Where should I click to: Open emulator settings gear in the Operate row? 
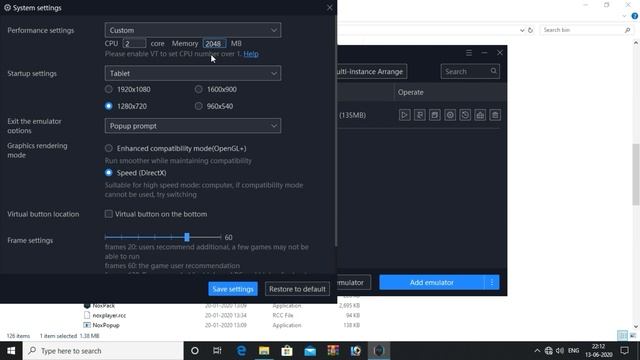(x=450, y=115)
